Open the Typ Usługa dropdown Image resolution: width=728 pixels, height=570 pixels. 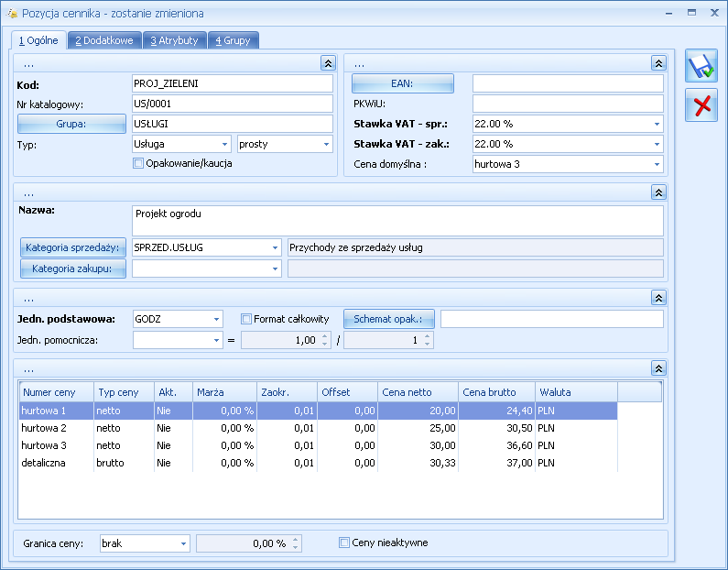pyautogui.click(x=224, y=145)
